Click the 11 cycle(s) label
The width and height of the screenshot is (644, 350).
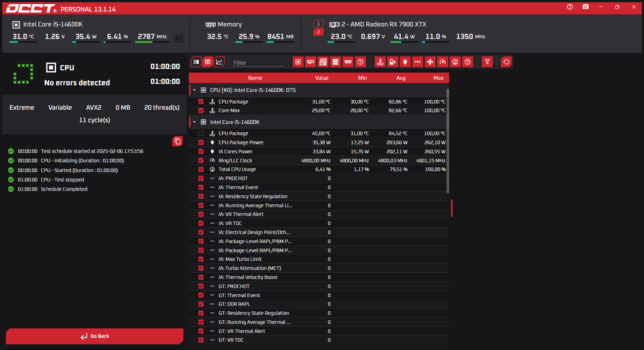coord(94,120)
